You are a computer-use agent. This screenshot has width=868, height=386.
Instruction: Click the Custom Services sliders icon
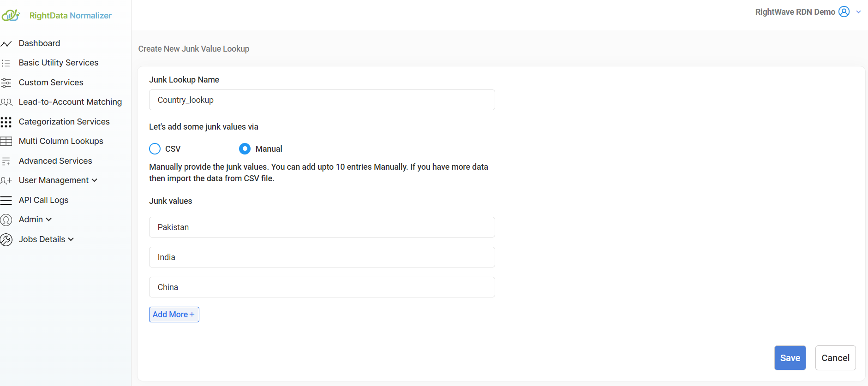point(6,83)
